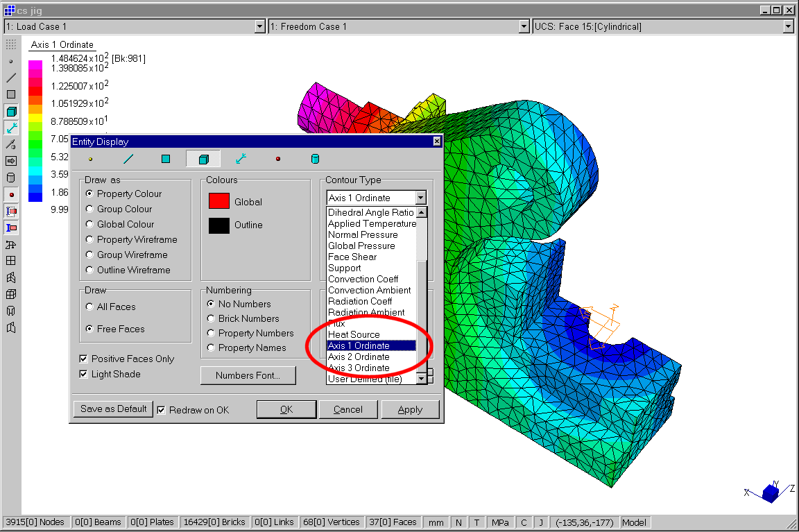
Task: Expand the Freedom Case 1 dropdown
Action: pyautogui.click(x=525, y=26)
